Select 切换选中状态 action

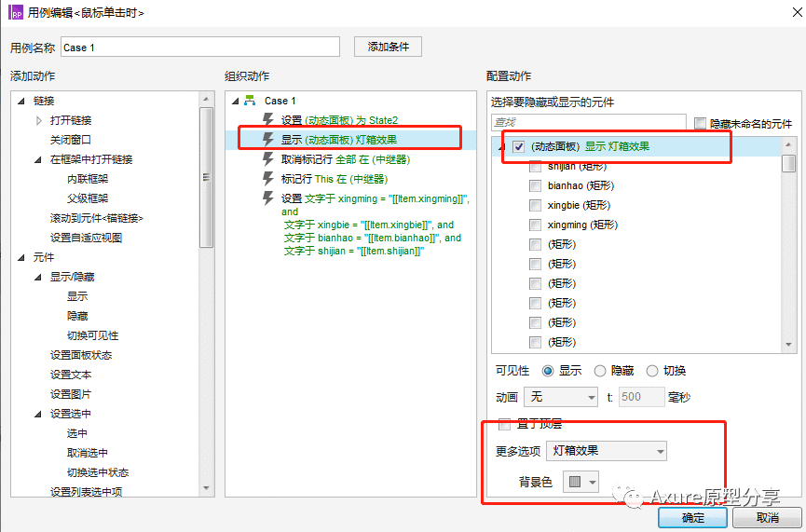(98, 472)
